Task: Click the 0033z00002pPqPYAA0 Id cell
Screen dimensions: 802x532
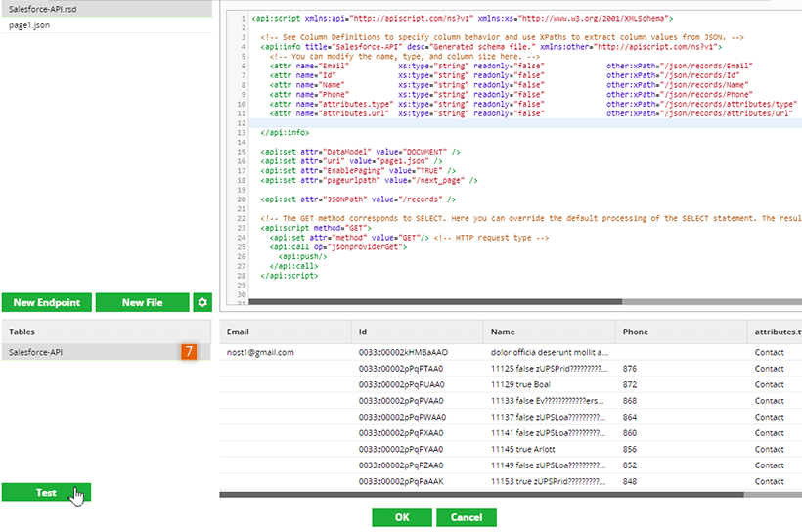Action: (418, 449)
